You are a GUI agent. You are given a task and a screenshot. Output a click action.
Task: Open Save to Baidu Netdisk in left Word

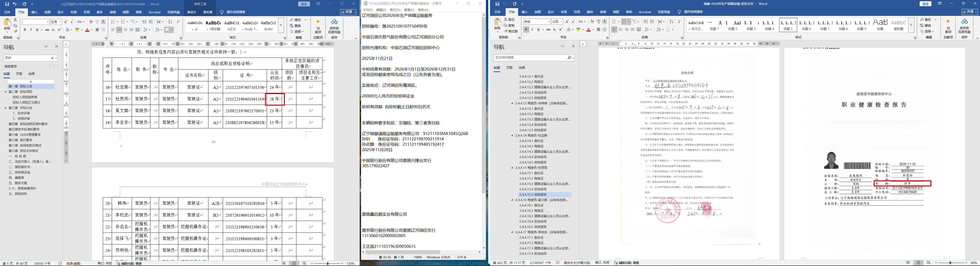334,26
